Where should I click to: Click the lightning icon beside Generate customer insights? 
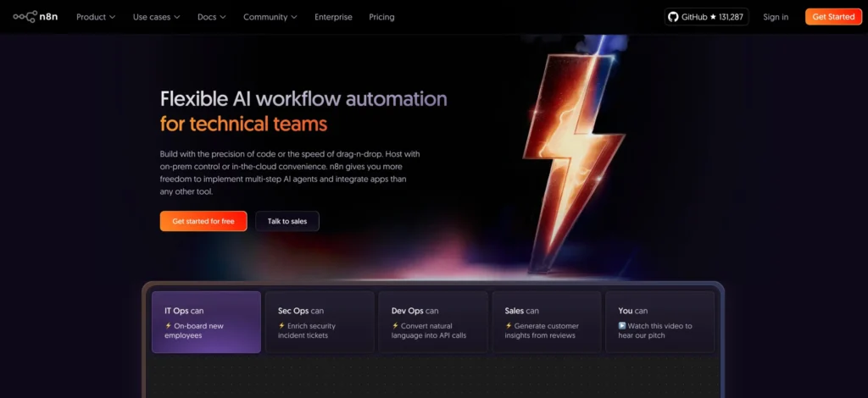pyautogui.click(x=509, y=326)
